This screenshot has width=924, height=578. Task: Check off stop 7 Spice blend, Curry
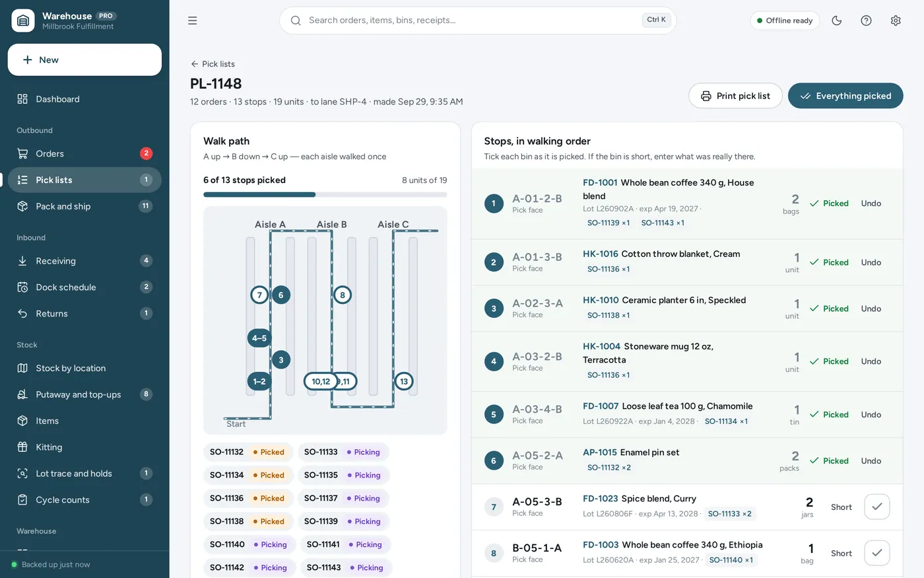pos(877,507)
